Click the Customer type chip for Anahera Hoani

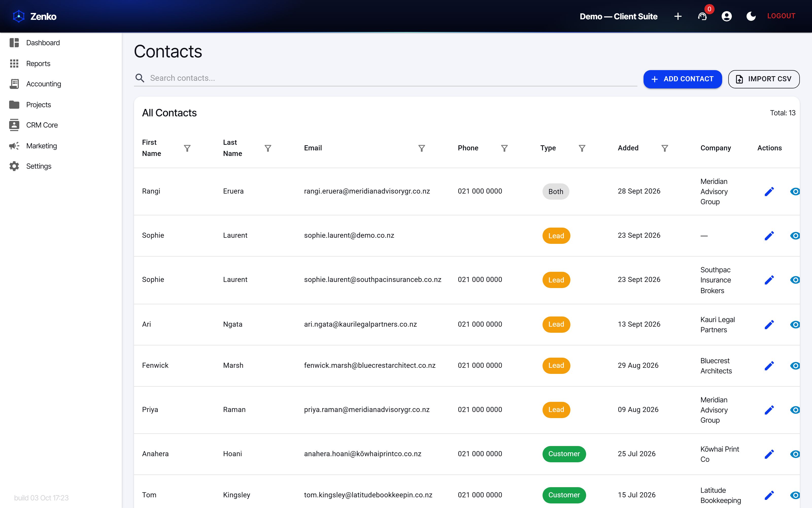[x=564, y=454]
